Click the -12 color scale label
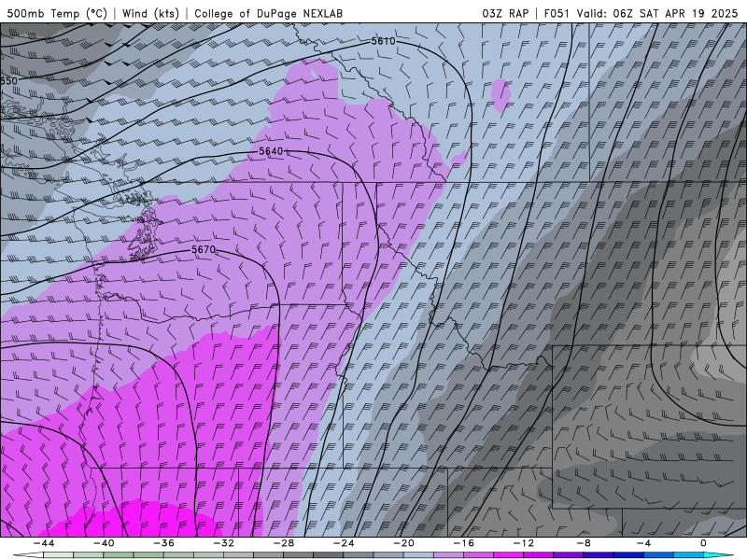This screenshot has height=560, width=747. click(x=524, y=543)
